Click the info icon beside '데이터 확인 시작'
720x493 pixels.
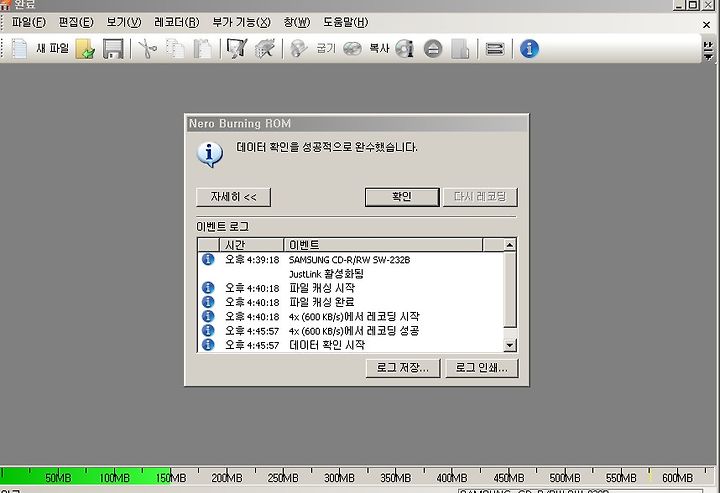[x=208, y=345]
